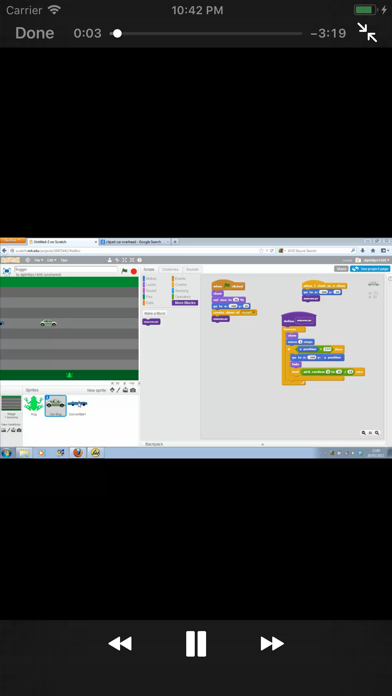The image size is (392, 696).
Task: Expand the Backpack panel
Action: tap(262, 444)
